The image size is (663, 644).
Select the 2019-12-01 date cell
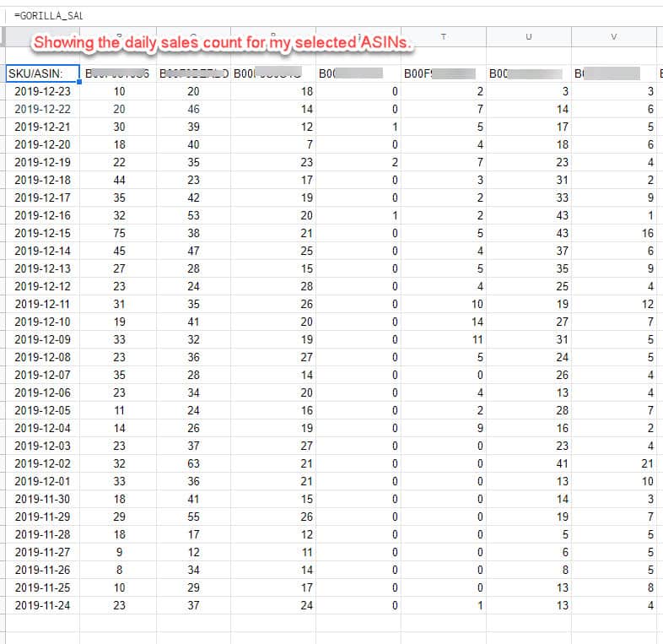[43, 481]
